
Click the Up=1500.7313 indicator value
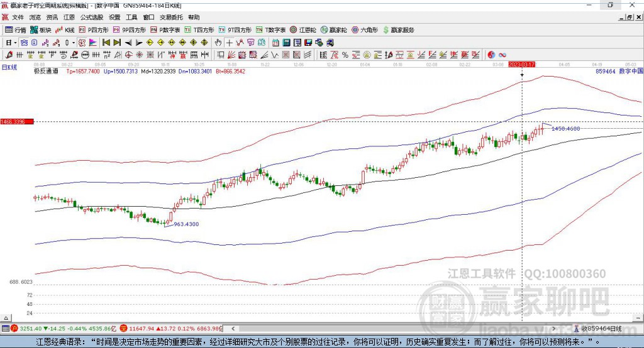(120, 72)
